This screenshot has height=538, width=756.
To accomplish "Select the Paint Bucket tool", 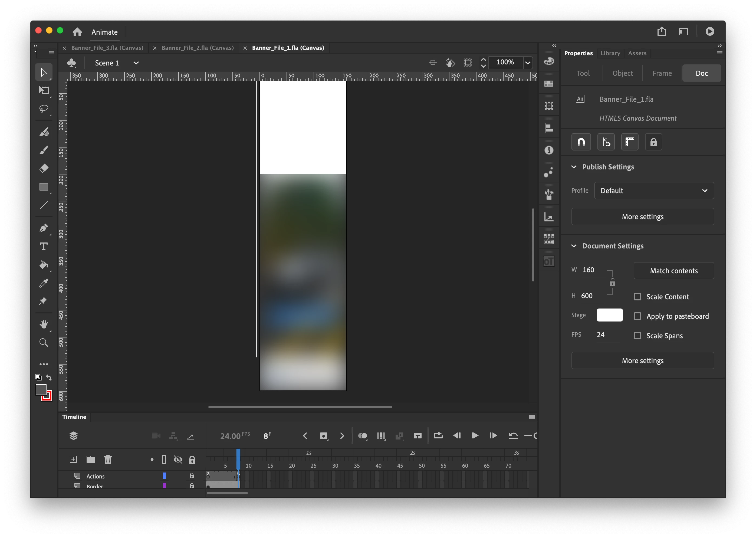I will pos(44,265).
